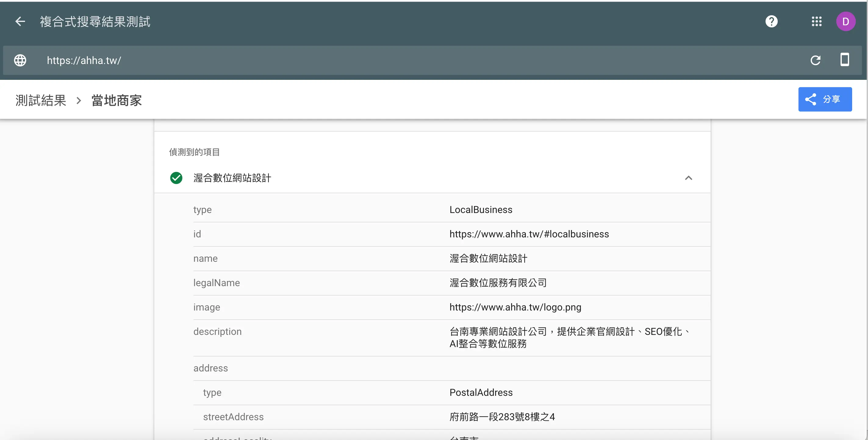Click the 當地商家 breadcrumb title
The width and height of the screenshot is (868, 440).
pyautogui.click(x=117, y=100)
